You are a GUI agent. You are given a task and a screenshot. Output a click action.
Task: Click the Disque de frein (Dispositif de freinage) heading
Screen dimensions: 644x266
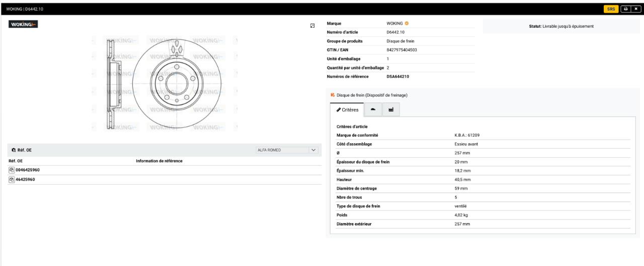point(372,95)
